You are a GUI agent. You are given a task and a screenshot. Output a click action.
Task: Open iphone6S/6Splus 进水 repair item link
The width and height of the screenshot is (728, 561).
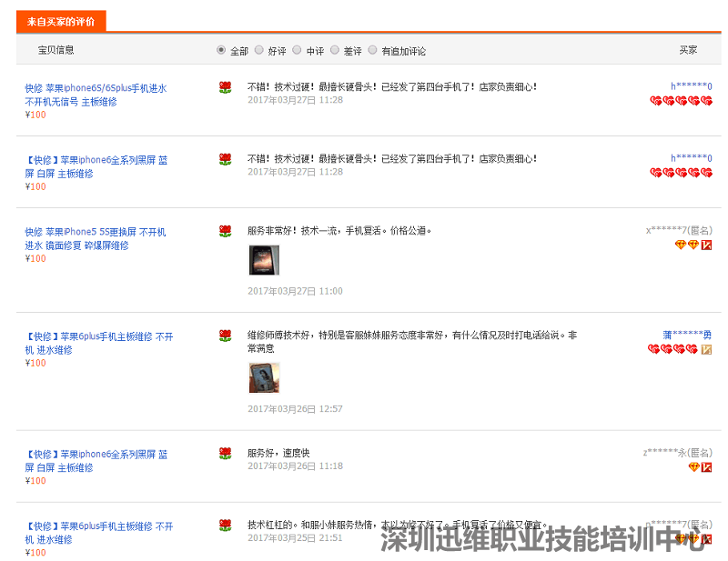(96, 95)
